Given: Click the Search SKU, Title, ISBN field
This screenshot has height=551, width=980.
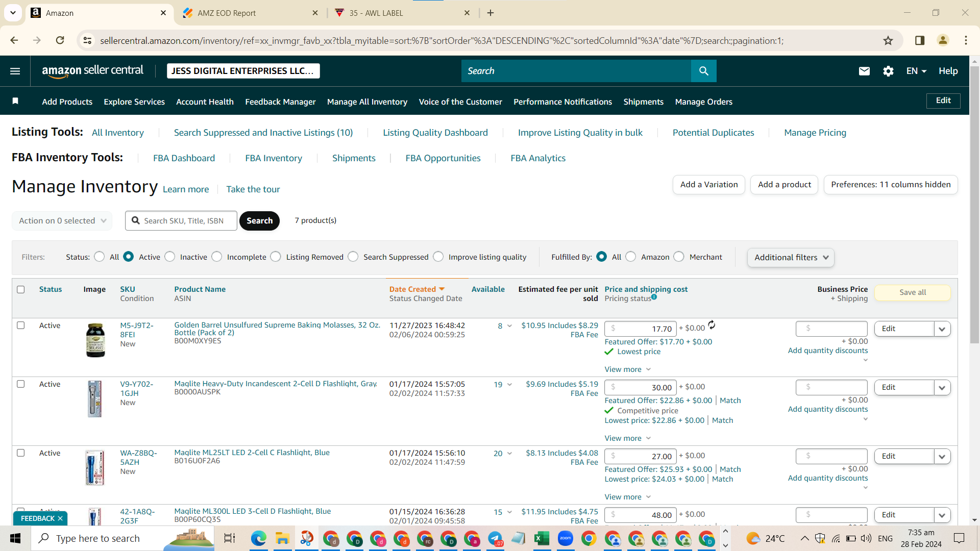Looking at the screenshot, I should [x=181, y=220].
